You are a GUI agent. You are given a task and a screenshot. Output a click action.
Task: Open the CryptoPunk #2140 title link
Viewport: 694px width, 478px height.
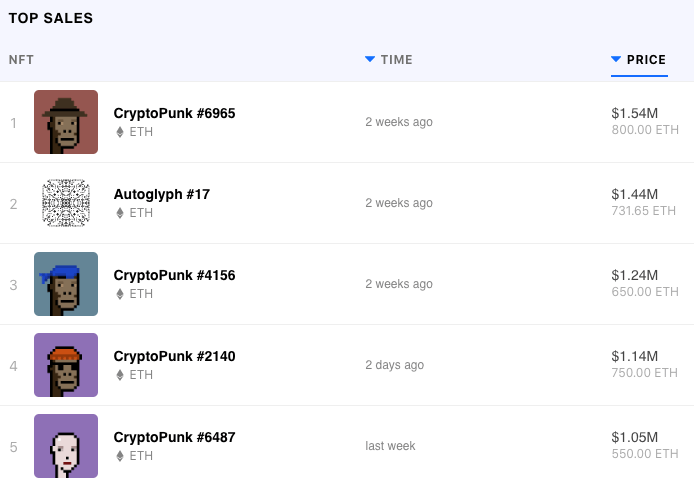coord(174,356)
